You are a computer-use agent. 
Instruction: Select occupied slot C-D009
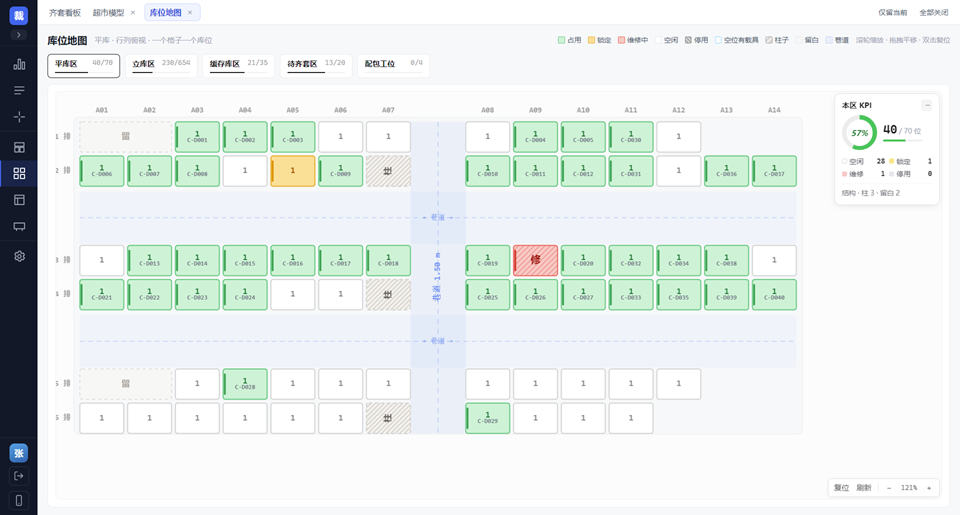340,171
